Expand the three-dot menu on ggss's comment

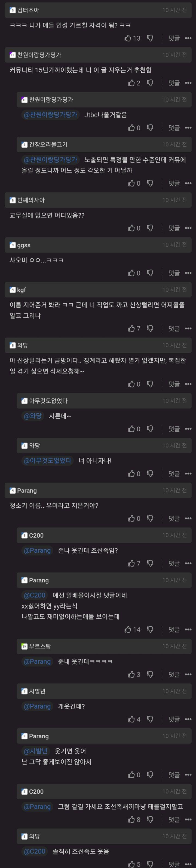188,273
